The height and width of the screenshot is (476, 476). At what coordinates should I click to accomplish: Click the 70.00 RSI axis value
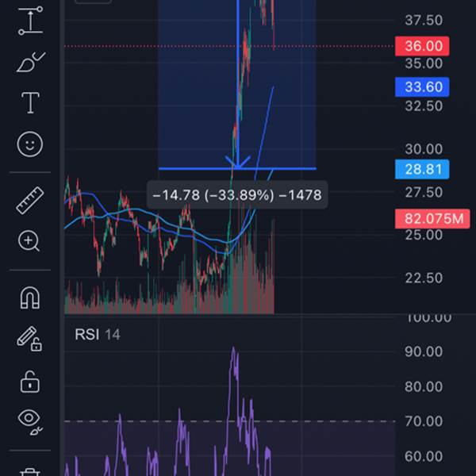pos(424,422)
